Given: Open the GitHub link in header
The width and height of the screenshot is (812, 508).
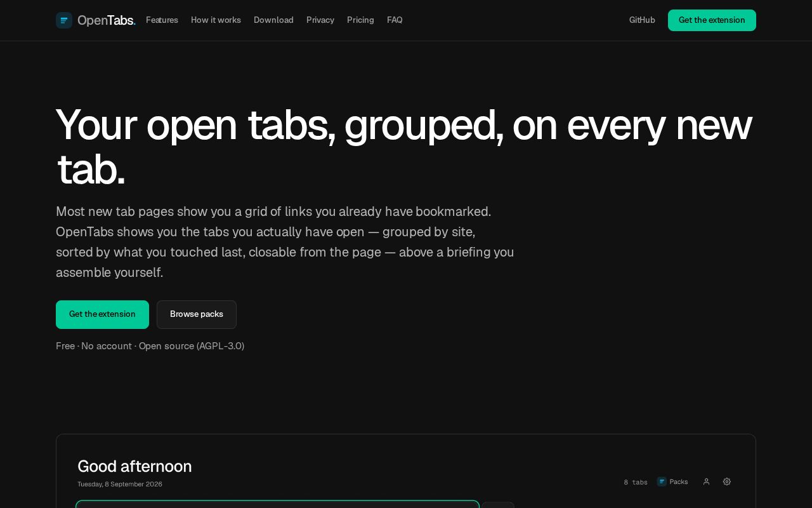Looking at the screenshot, I should 642,20.
